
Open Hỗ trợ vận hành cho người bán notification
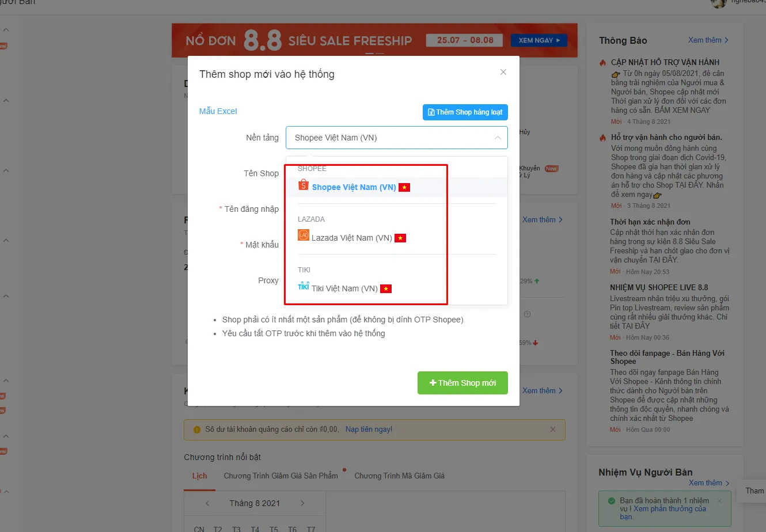point(666,138)
